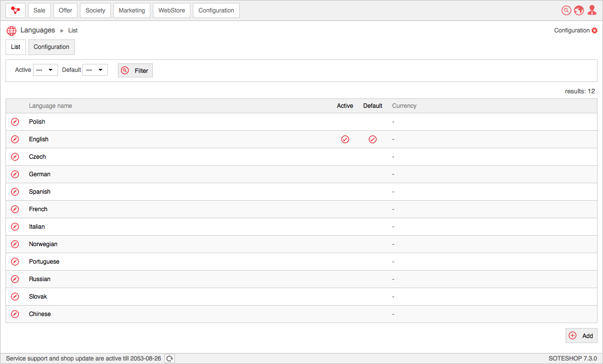Select the Russian language name
This screenshot has height=364, width=603.
[39, 279]
